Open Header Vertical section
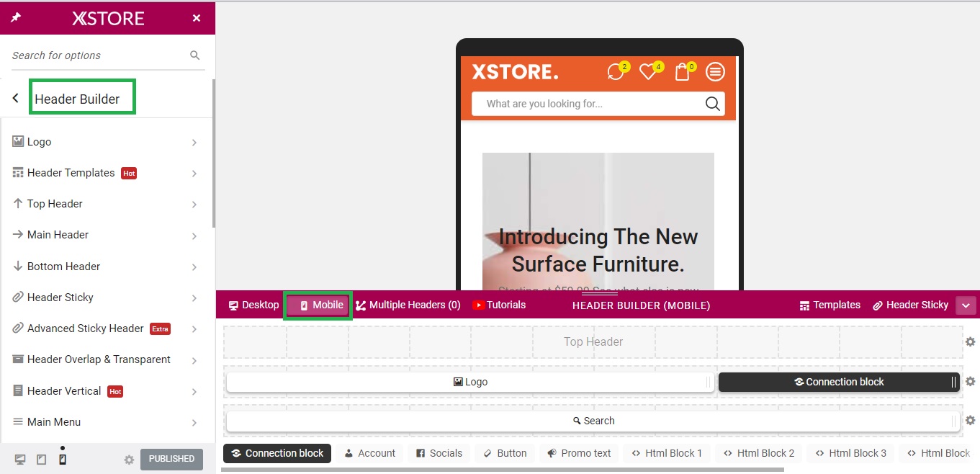Screen dimensions: 980x474 point(107,391)
